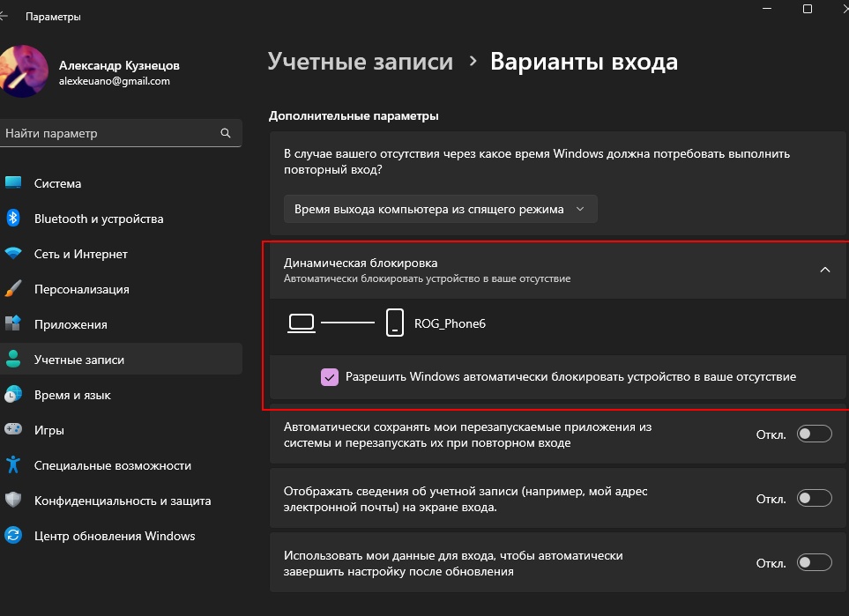This screenshot has width=849, height=616.
Task: Open Специальные возможности section
Action: 122,465
